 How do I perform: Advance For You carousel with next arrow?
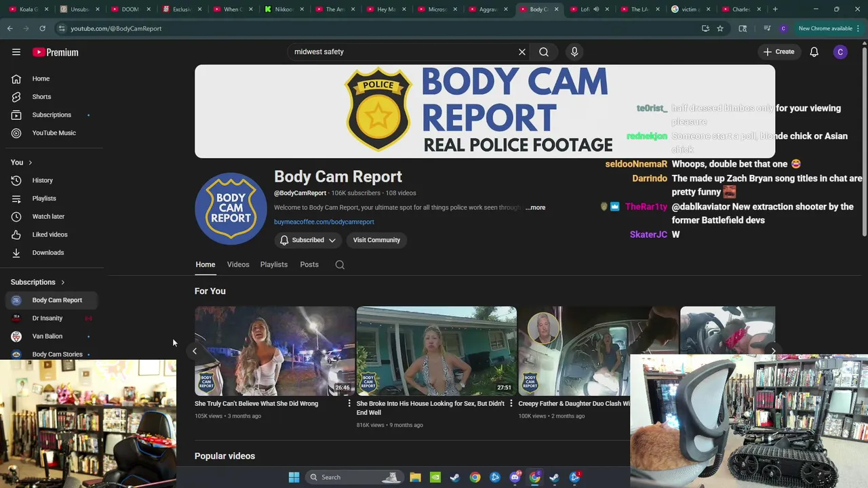point(773,351)
